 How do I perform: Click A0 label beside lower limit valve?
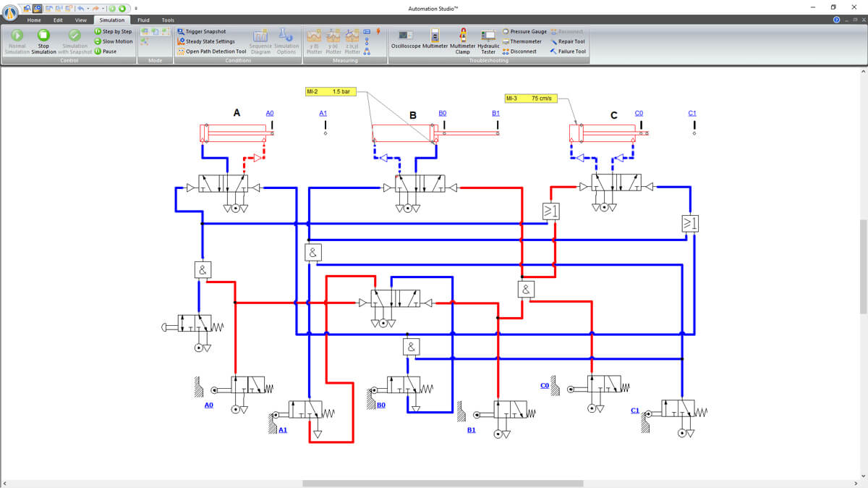pyautogui.click(x=208, y=405)
